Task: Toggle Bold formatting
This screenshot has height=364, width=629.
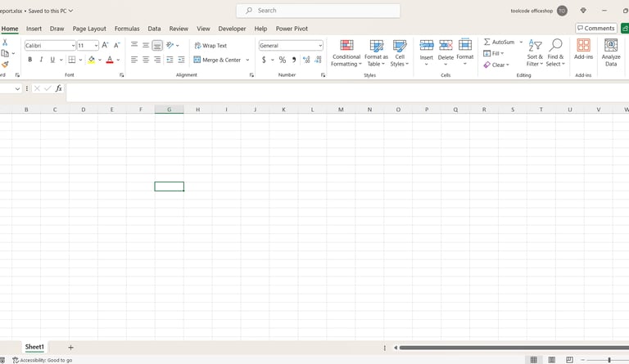Action: tap(29, 60)
